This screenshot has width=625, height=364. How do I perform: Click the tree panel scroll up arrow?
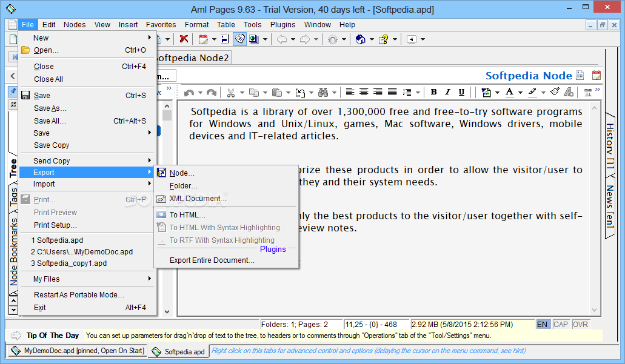coord(167,106)
